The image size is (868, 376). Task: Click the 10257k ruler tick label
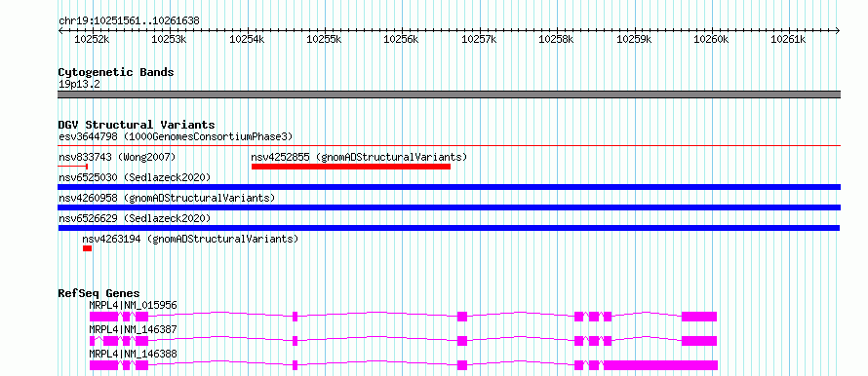click(x=480, y=39)
